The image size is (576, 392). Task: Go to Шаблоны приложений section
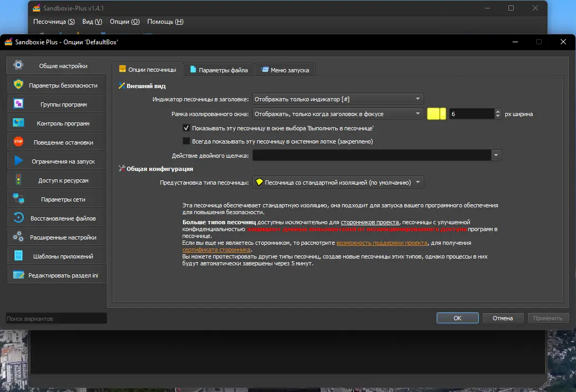point(57,256)
